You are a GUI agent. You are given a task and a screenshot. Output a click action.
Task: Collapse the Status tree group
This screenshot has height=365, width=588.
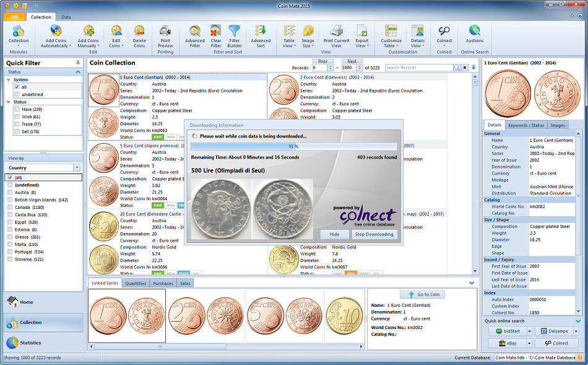tap(9, 102)
